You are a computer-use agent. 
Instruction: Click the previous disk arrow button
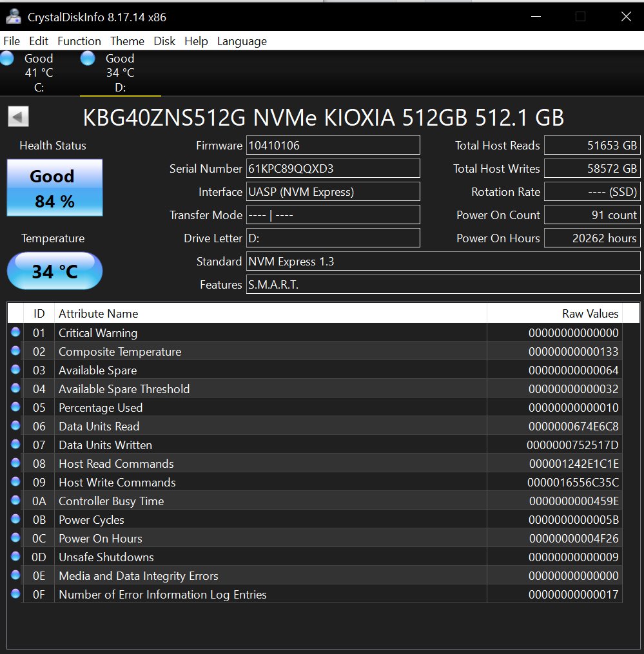(18, 117)
